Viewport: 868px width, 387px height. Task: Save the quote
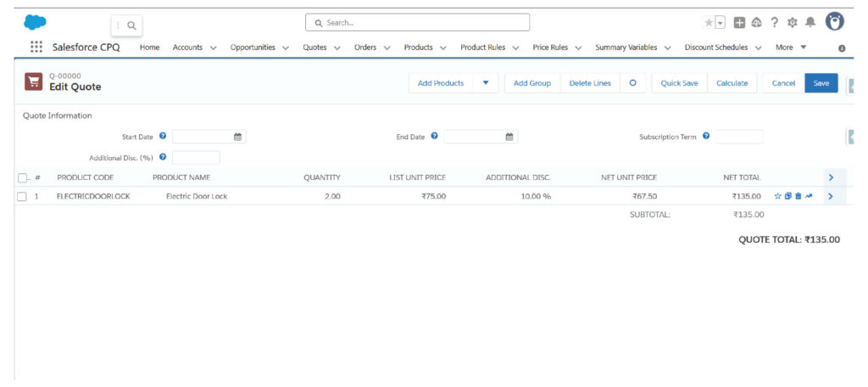tap(821, 83)
